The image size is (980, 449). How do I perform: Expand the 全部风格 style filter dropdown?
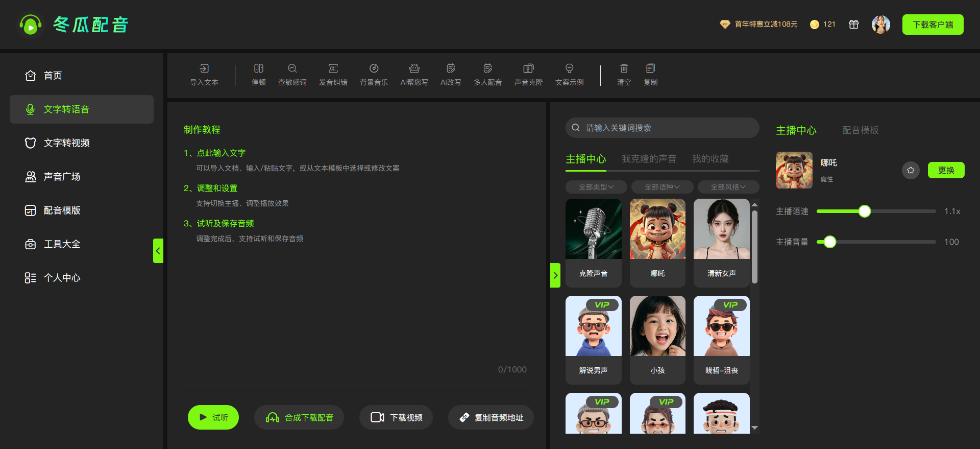[x=728, y=187]
